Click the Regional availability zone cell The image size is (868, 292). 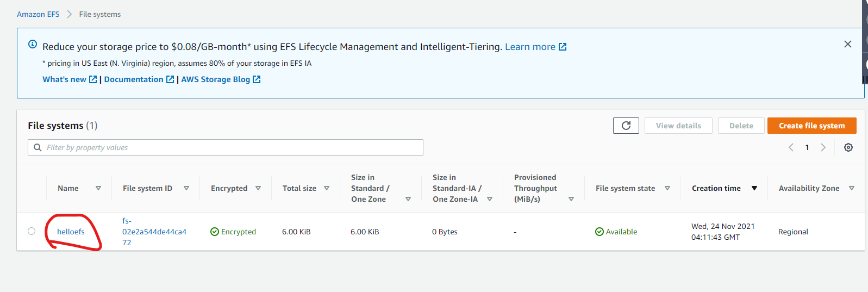793,232
